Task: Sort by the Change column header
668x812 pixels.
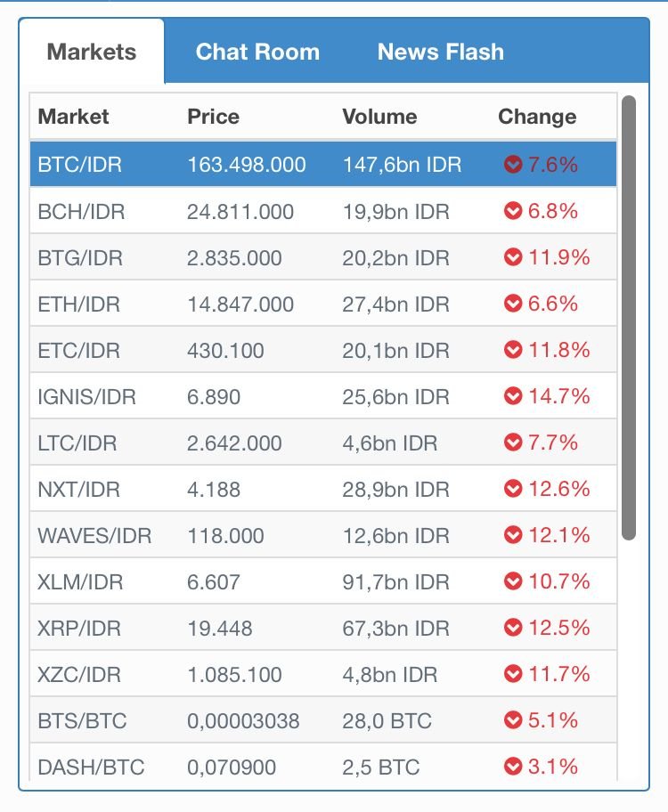Action: (537, 117)
